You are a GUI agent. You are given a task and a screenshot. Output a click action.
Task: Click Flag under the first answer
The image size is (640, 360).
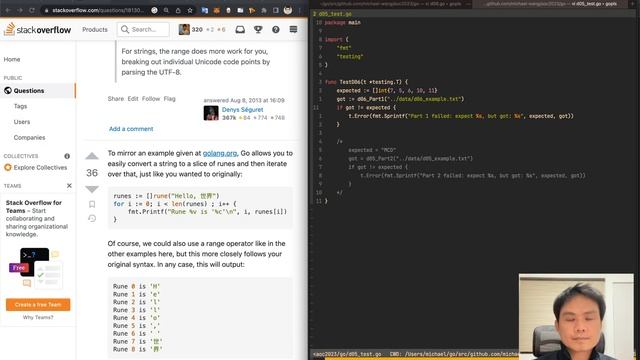(169, 99)
